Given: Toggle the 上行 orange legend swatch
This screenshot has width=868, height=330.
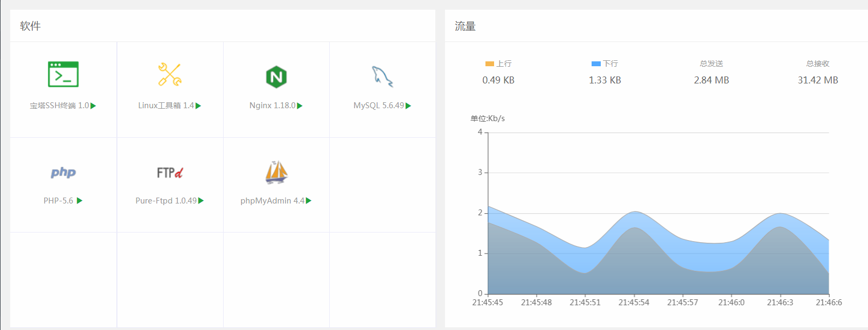Looking at the screenshot, I should (490, 64).
